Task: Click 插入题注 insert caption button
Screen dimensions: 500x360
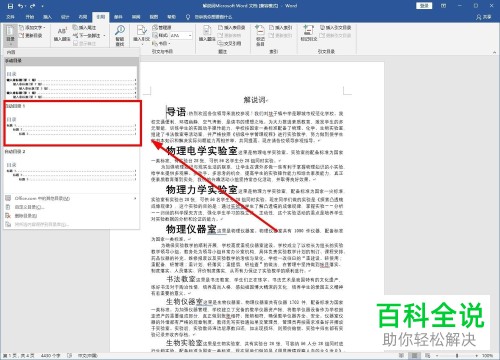Action: [x=207, y=34]
